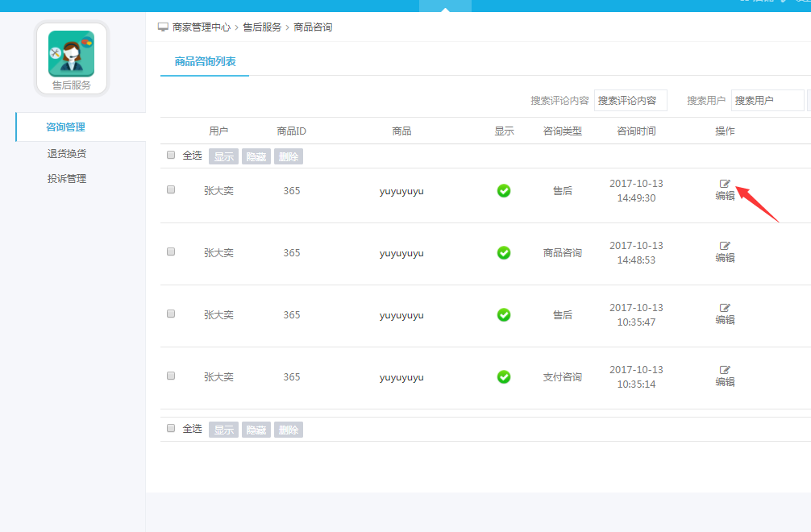Click edit icon for 14:48:53 consultation

point(725,246)
